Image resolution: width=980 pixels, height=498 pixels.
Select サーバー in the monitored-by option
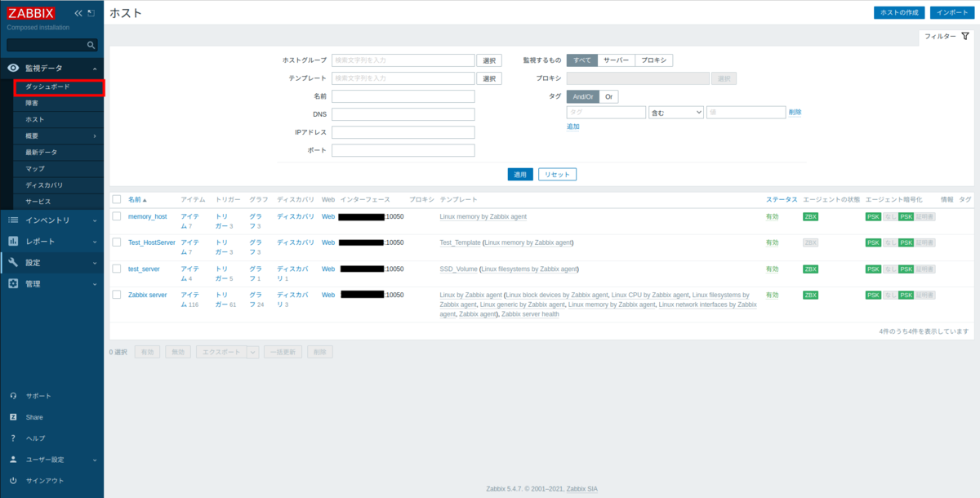click(x=616, y=60)
